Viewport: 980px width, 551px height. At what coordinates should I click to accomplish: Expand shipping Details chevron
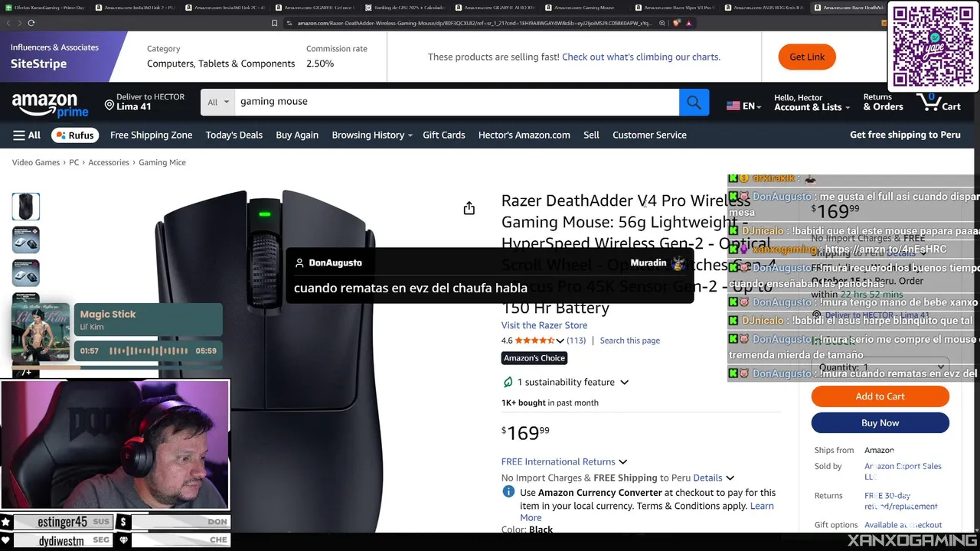(x=730, y=478)
